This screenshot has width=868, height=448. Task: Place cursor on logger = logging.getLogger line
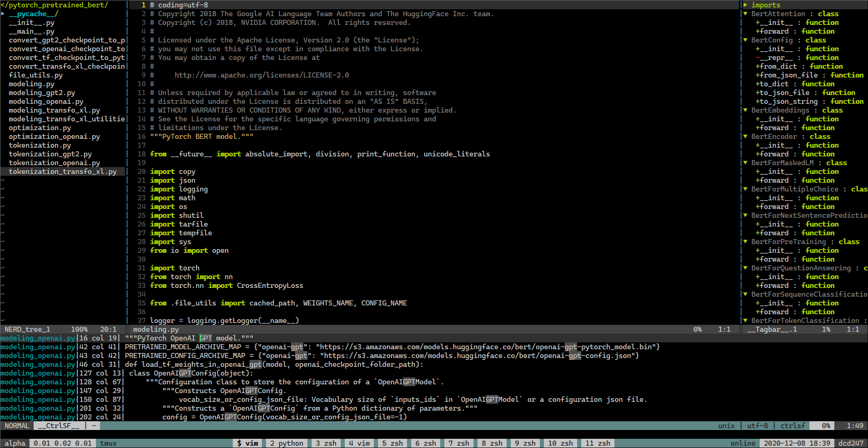point(224,321)
